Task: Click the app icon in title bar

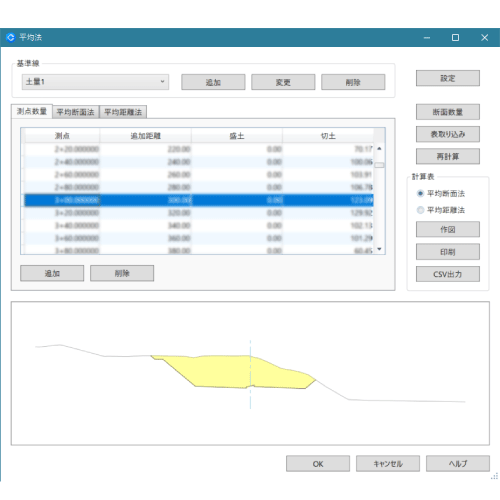Action: [x=11, y=37]
